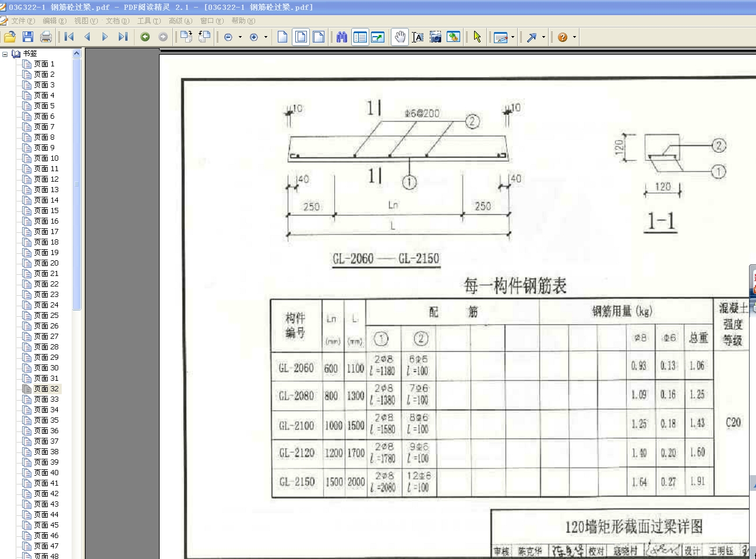The width and height of the screenshot is (756, 559).
Task: Click the full screen view icon
Action: pos(378,37)
